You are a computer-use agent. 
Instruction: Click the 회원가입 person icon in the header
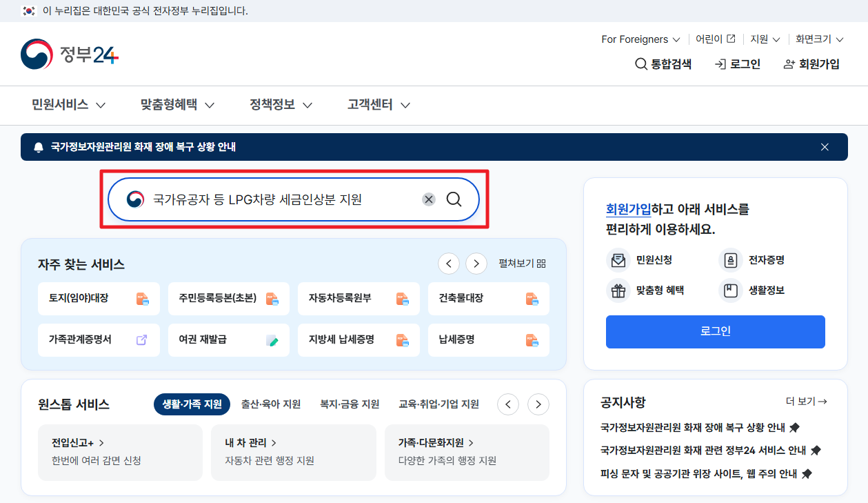click(x=788, y=63)
